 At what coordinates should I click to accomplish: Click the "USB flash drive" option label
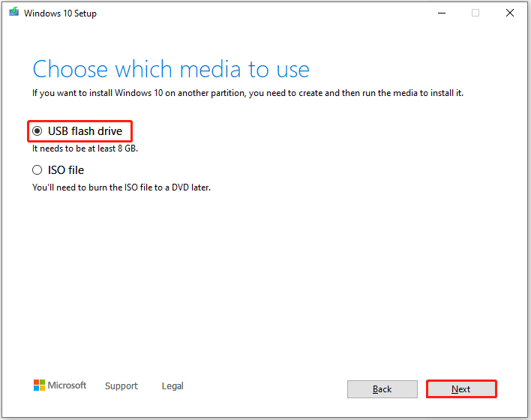pos(85,131)
